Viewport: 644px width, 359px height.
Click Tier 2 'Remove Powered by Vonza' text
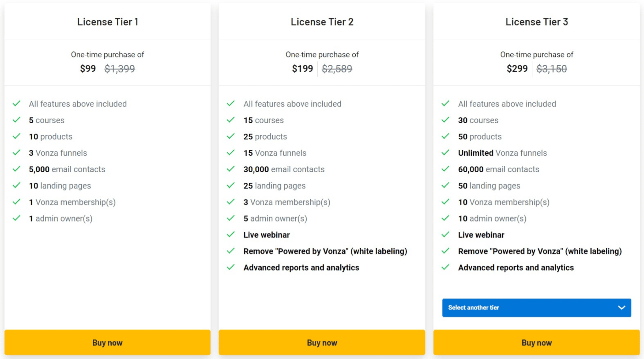coord(325,251)
